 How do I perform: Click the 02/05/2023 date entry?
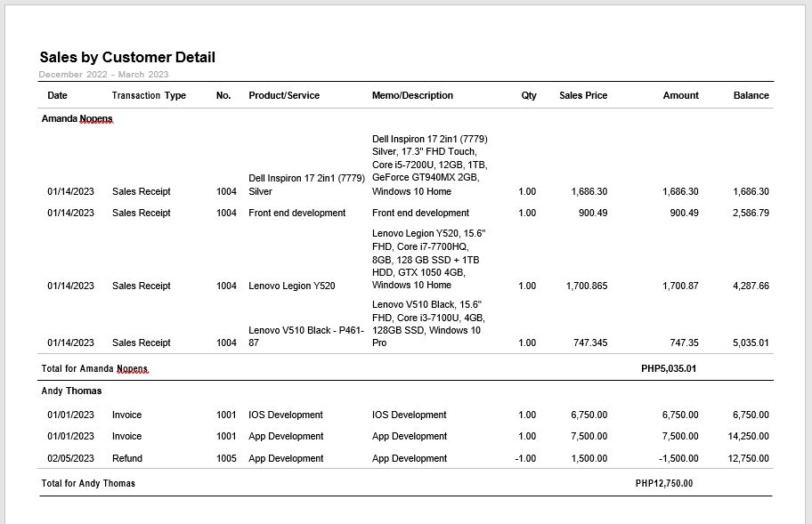70,458
